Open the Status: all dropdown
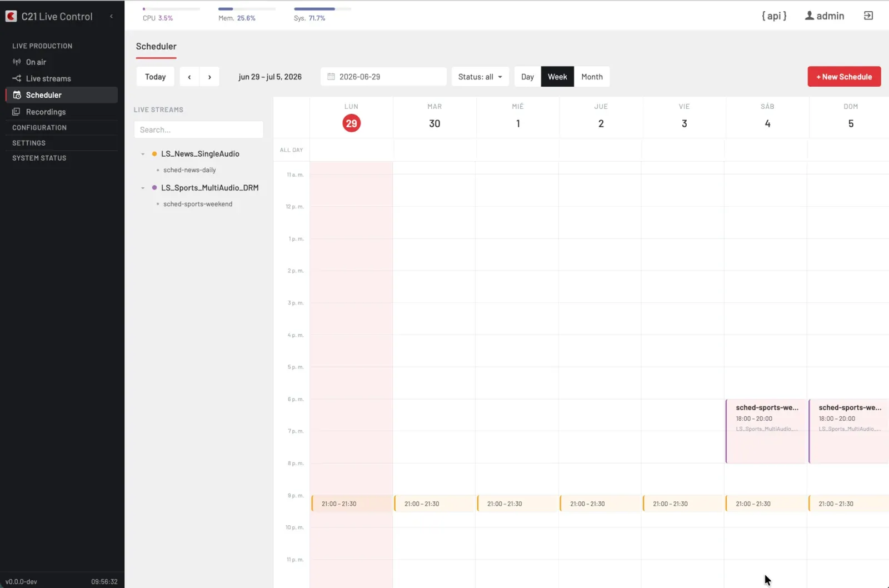The width and height of the screenshot is (889, 588). tap(480, 77)
